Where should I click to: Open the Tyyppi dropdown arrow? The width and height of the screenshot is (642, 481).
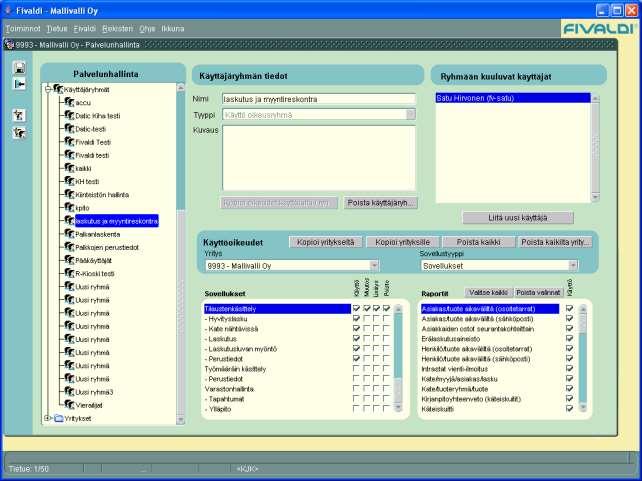(x=411, y=115)
